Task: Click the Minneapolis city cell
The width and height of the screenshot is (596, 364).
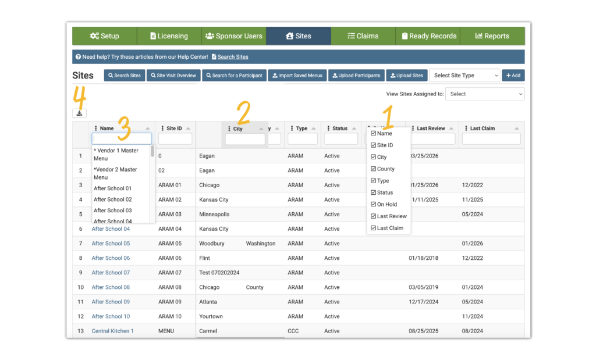Action: [214, 214]
